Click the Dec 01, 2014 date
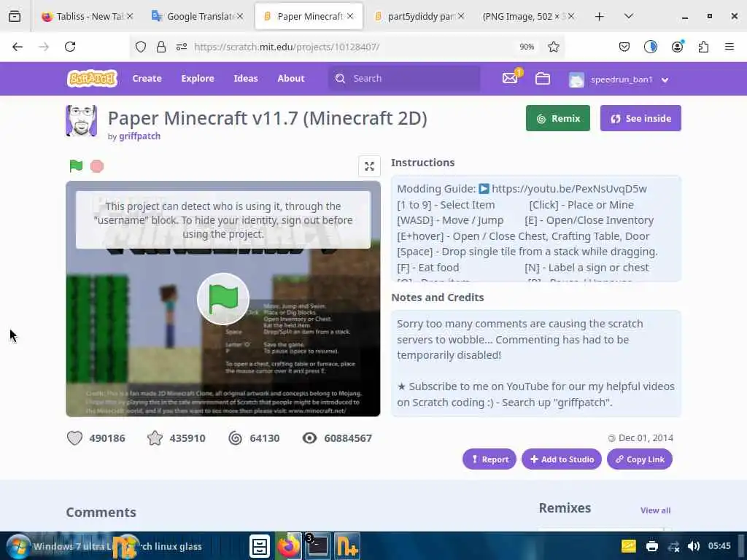Screen dimensions: 747x560 [646, 437]
